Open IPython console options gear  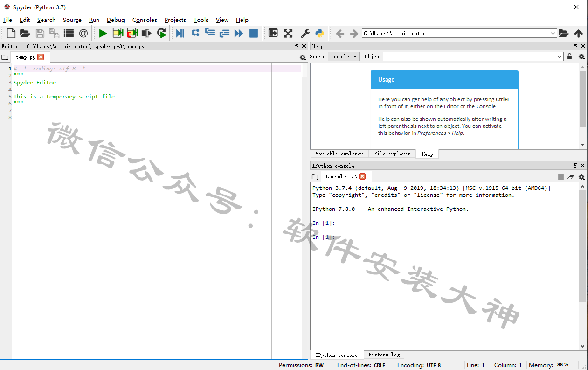[x=581, y=177]
